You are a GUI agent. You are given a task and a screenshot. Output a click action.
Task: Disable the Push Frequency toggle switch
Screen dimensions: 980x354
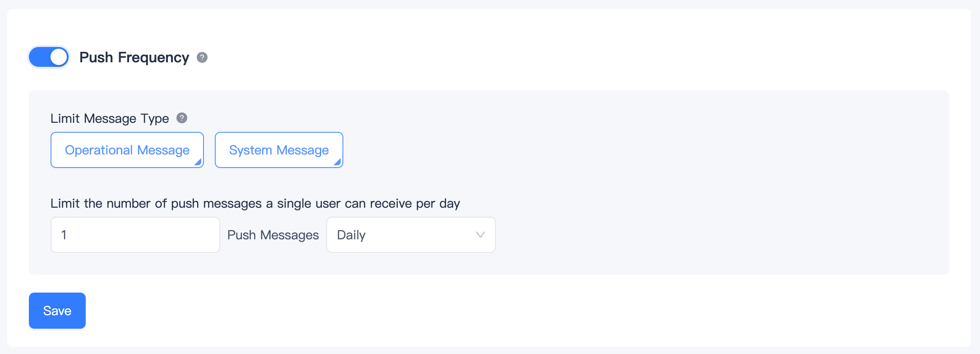click(49, 57)
